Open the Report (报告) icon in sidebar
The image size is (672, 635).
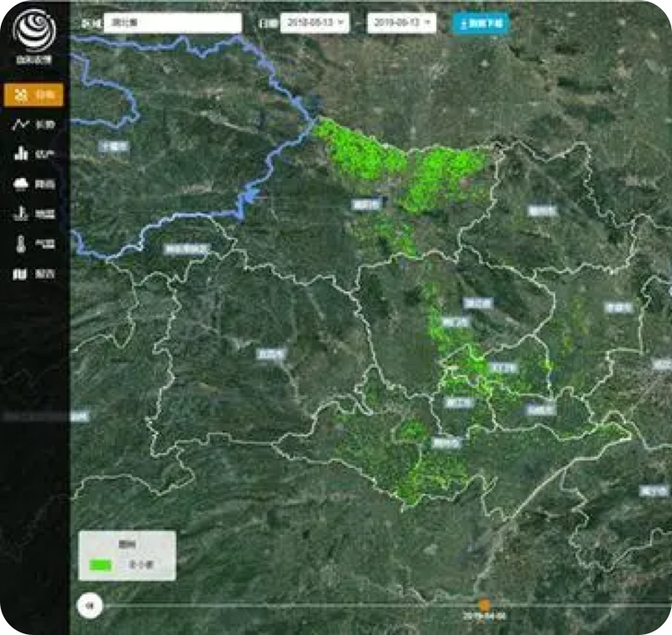point(34,275)
